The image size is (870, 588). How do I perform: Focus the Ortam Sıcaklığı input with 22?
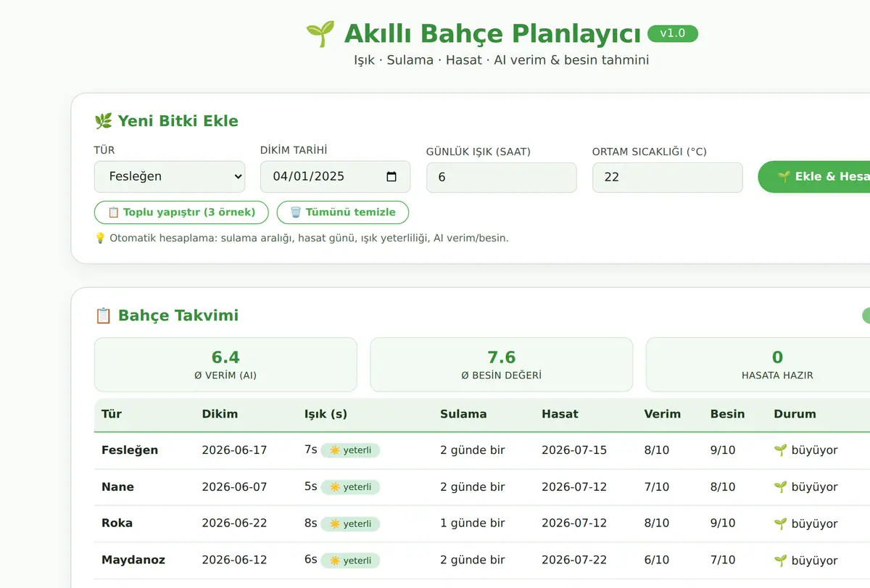[668, 178]
